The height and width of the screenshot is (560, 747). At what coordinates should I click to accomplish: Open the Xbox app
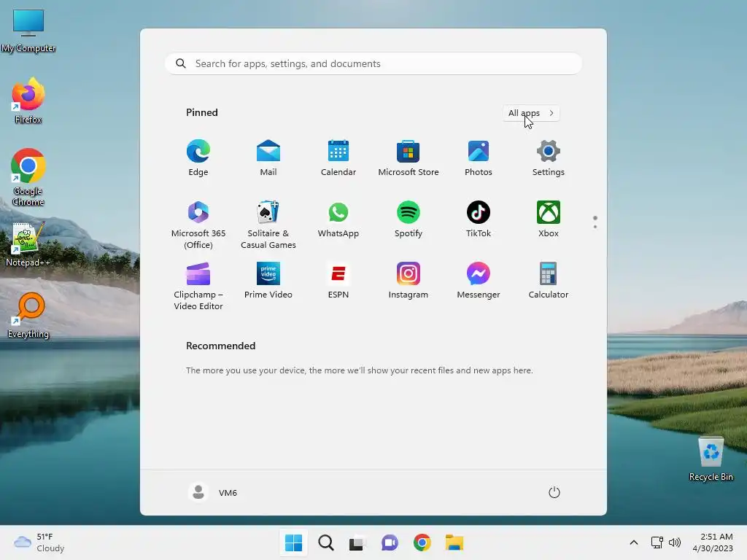tap(549, 219)
